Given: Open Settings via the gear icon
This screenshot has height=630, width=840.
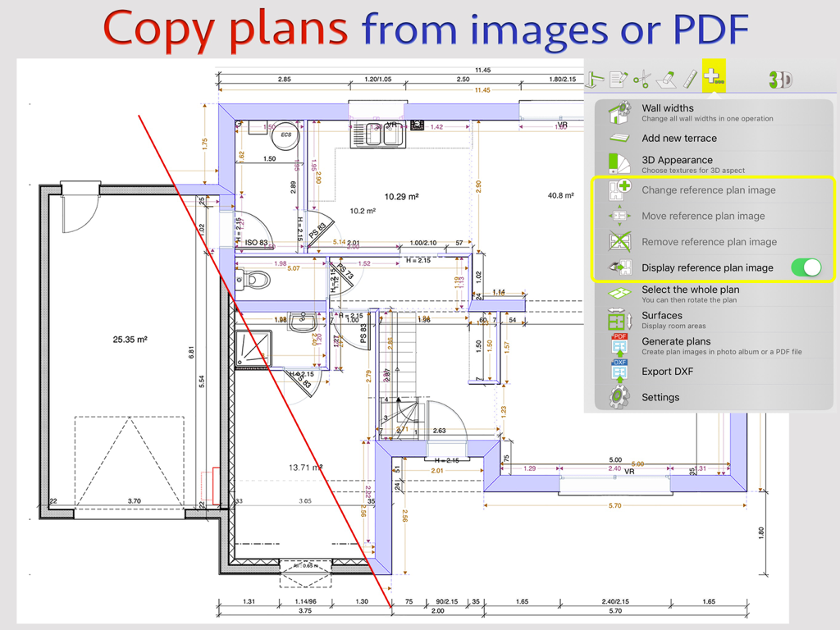Looking at the screenshot, I should tap(619, 397).
